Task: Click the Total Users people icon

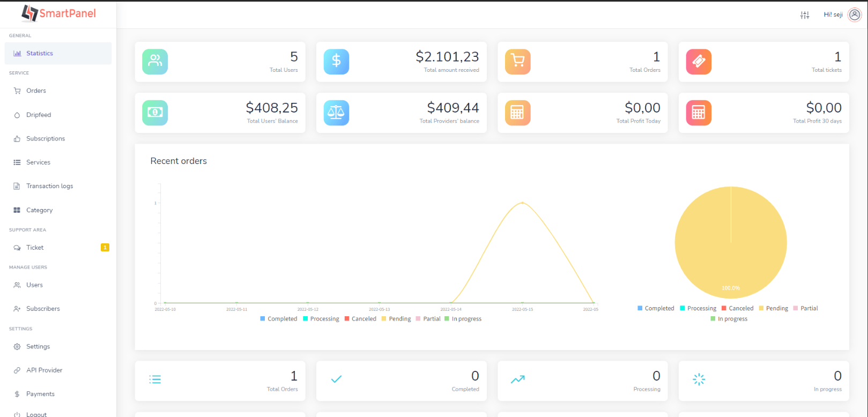Action: [155, 62]
